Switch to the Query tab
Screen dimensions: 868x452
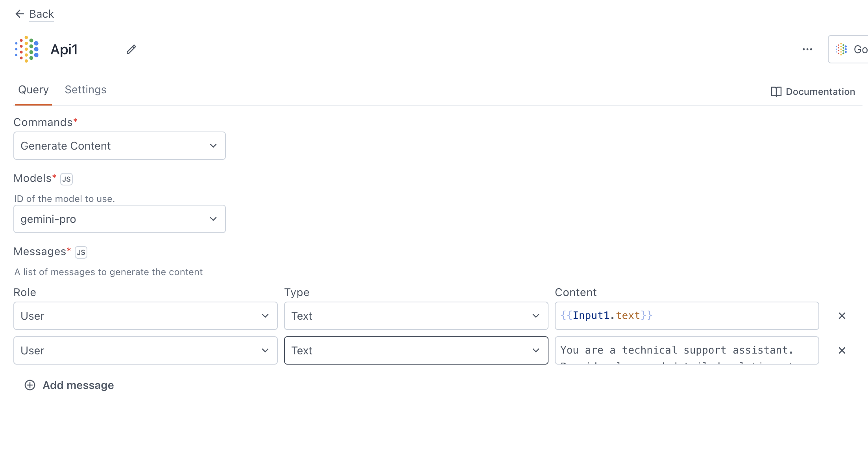pos(33,90)
